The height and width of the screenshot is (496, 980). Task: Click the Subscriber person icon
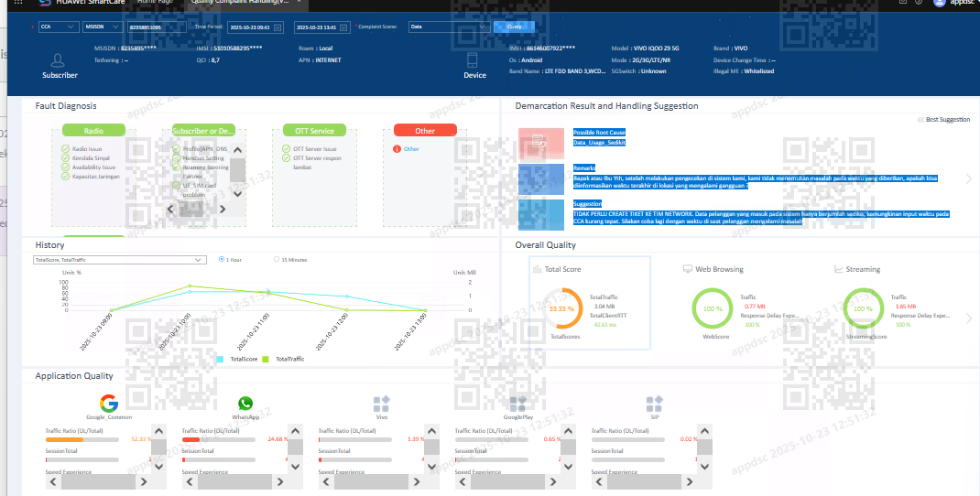tap(58, 60)
